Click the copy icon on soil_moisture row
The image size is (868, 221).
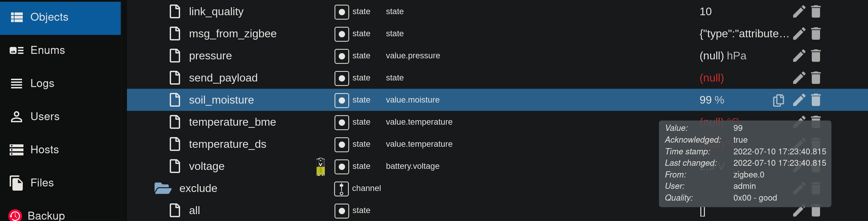click(778, 100)
